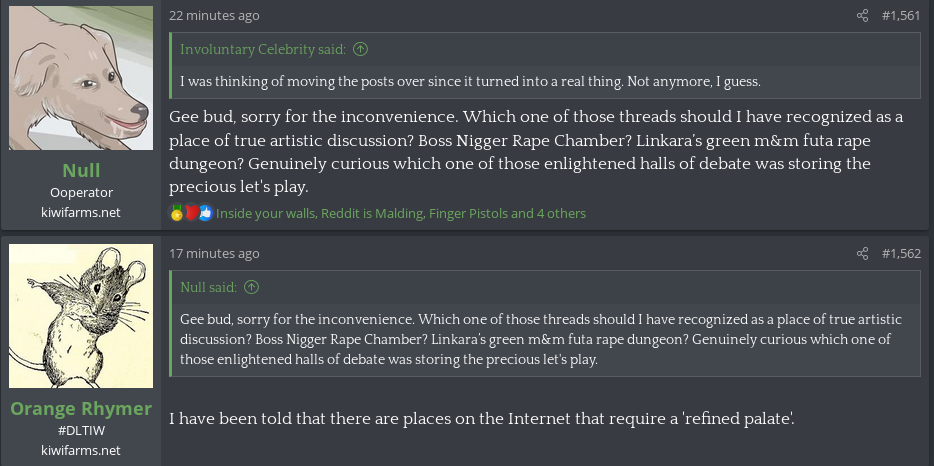Click up-arrow icon beside 'Null said'

point(251,287)
